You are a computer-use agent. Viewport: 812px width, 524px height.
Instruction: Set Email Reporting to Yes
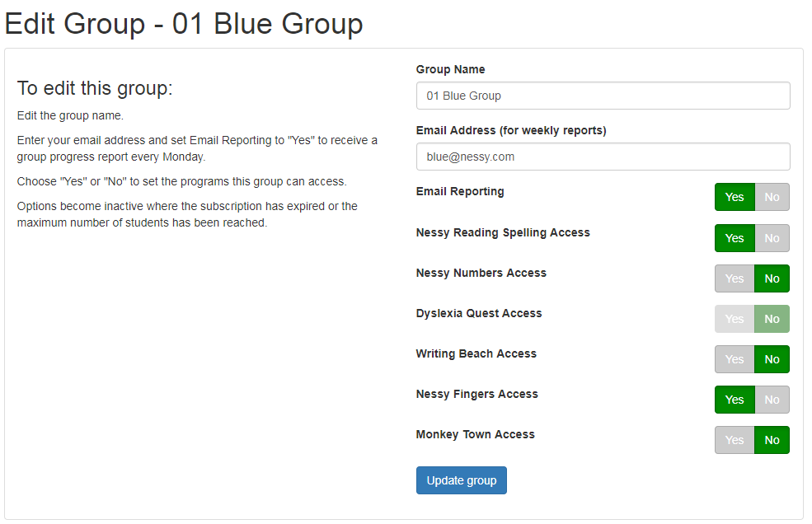coord(735,197)
